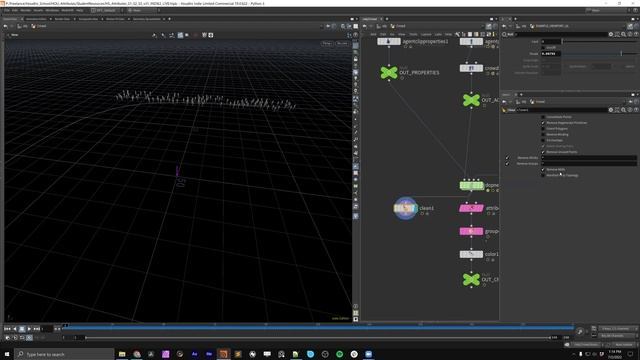Click back arrow in network editor path bar
This screenshot has height=360, width=640.
[x=365, y=26]
